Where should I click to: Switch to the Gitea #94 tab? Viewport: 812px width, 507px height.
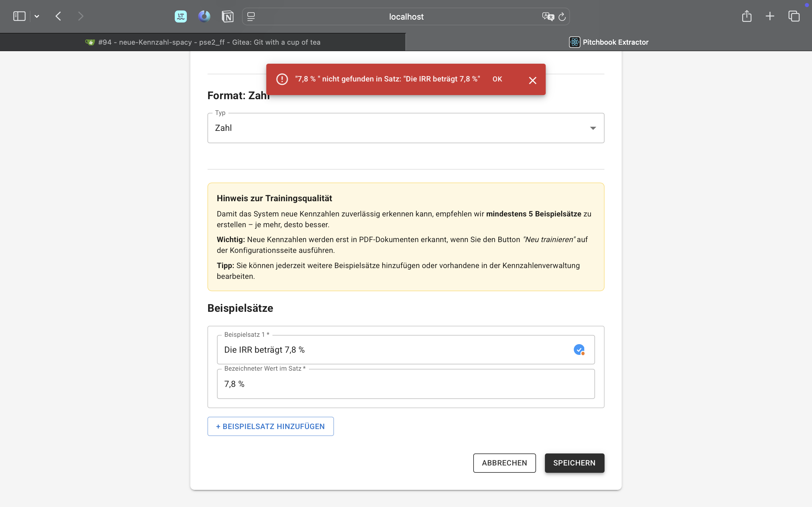203,42
